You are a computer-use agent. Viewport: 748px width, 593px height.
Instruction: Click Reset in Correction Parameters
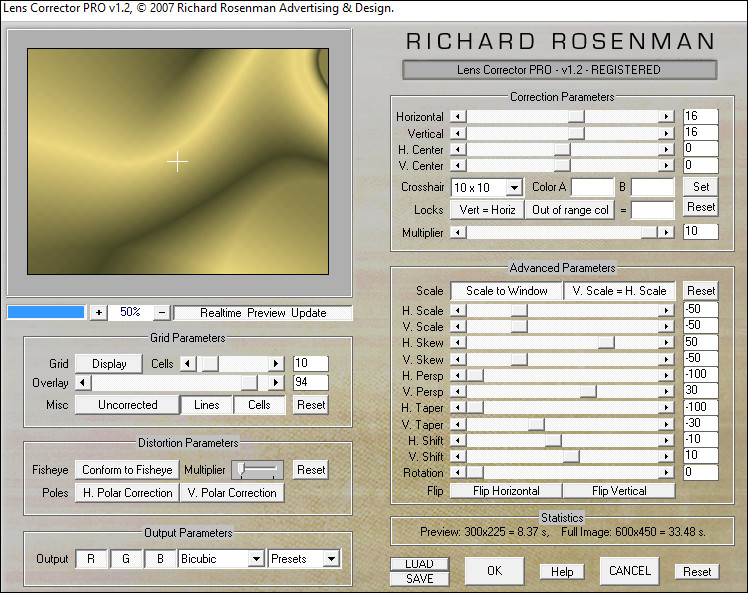click(x=701, y=207)
